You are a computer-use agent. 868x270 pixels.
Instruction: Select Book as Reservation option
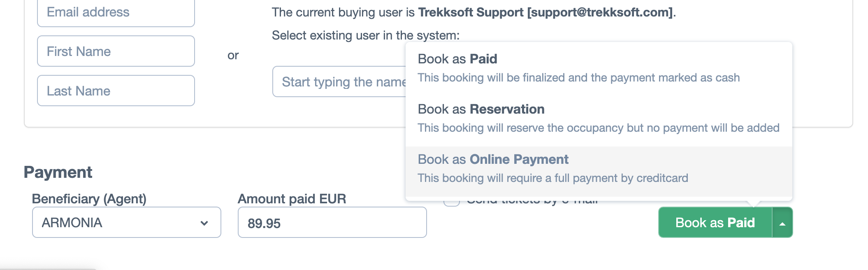pyautogui.click(x=599, y=118)
